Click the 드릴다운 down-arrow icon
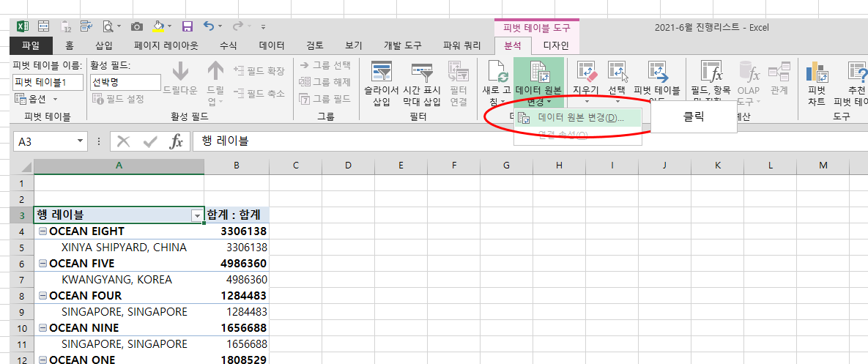868x364 pixels. click(180, 71)
